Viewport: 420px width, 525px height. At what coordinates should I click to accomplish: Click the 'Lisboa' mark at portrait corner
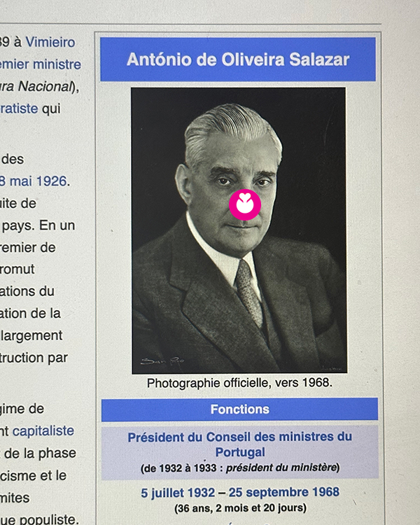pyautogui.click(x=331, y=368)
